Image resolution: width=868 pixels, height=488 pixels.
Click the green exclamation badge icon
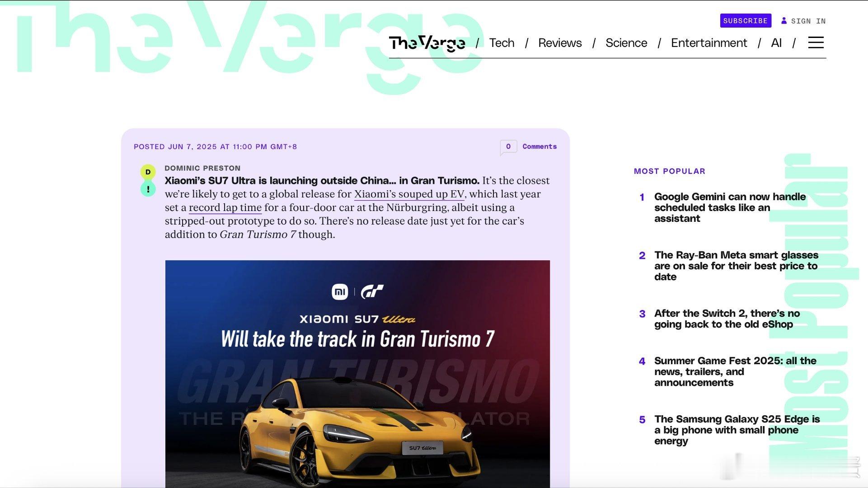(148, 189)
